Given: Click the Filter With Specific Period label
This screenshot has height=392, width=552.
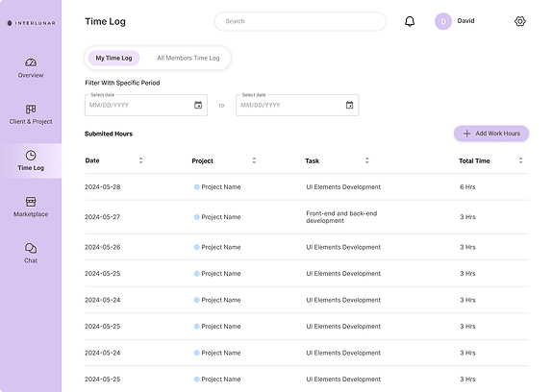Looking at the screenshot, I should (x=122, y=83).
